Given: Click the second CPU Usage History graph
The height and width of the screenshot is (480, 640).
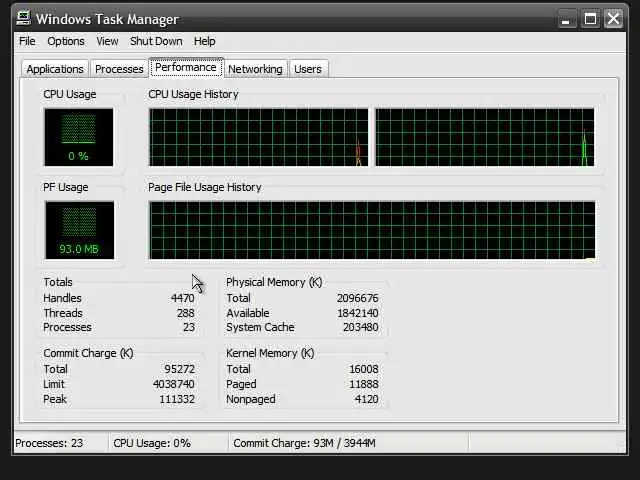Looking at the screenshot, I should (x=484, y=137).
